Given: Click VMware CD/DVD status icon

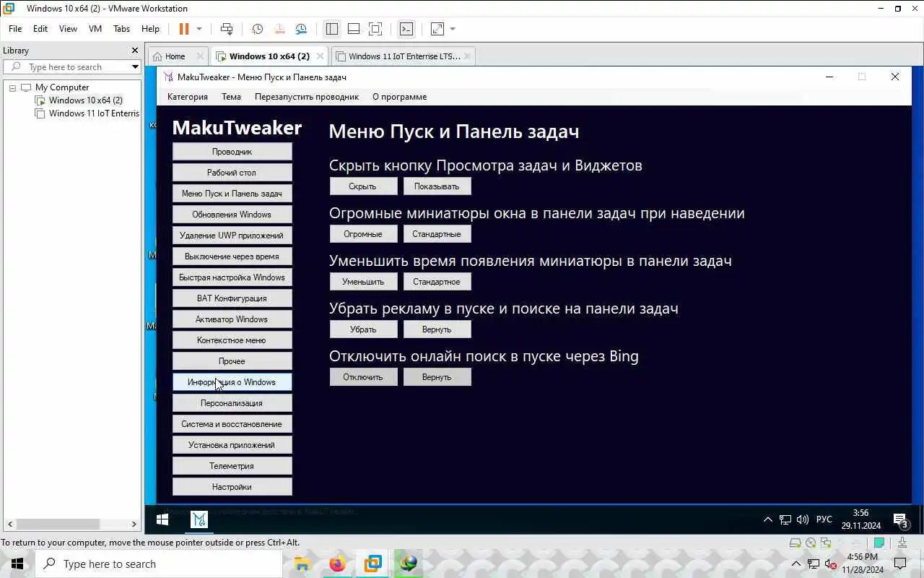Looking at the screenshot, I should pos(811,543).
